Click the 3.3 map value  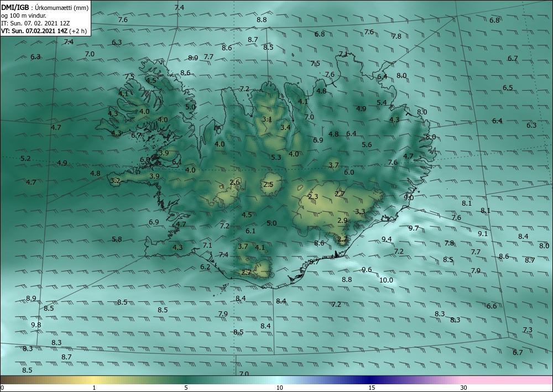[360, 212]
